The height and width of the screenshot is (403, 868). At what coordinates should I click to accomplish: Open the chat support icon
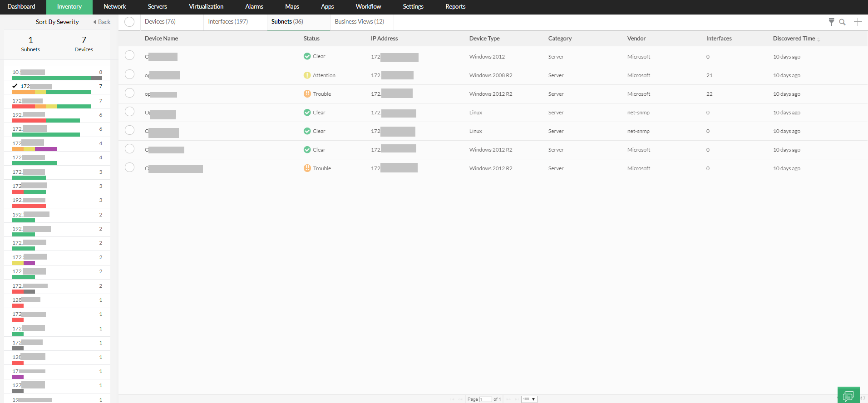(848, 395)
